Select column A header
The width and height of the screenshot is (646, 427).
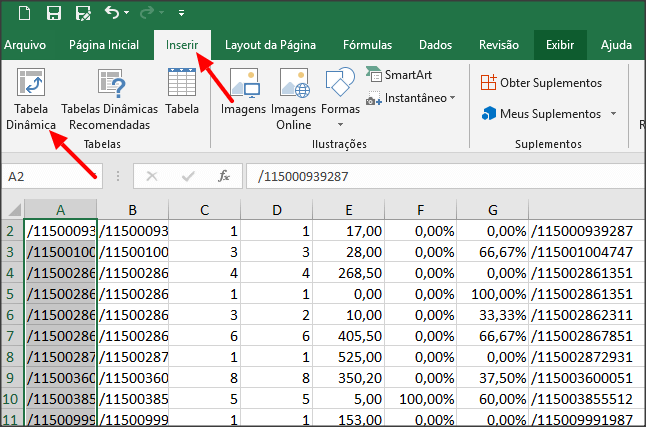coord(61,210)
